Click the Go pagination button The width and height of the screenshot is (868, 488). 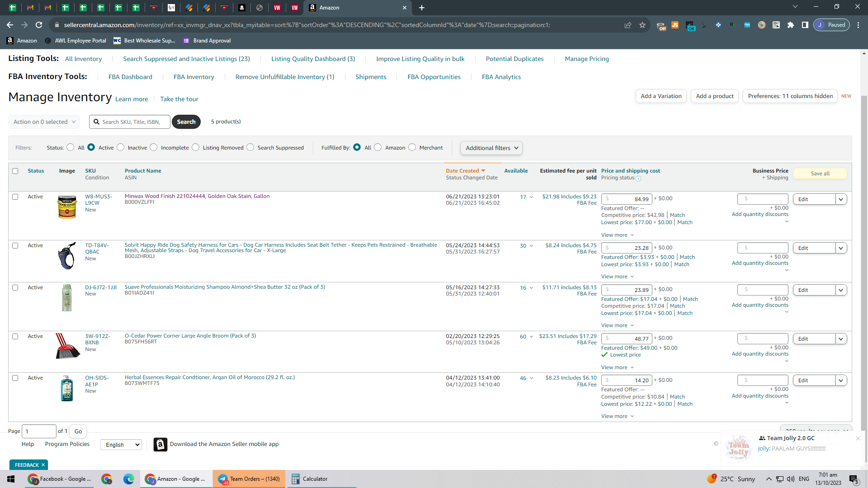pyautogui.click(x=78, y=432)
